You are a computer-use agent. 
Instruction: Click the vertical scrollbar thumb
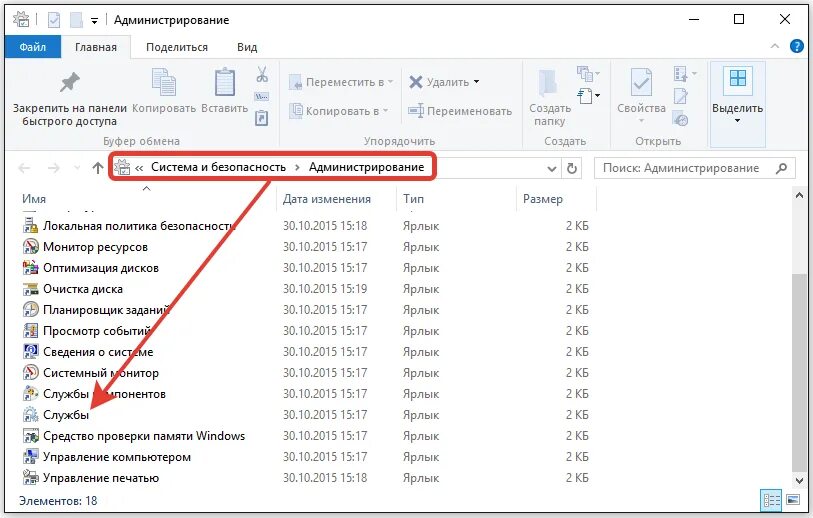[799, 372]
